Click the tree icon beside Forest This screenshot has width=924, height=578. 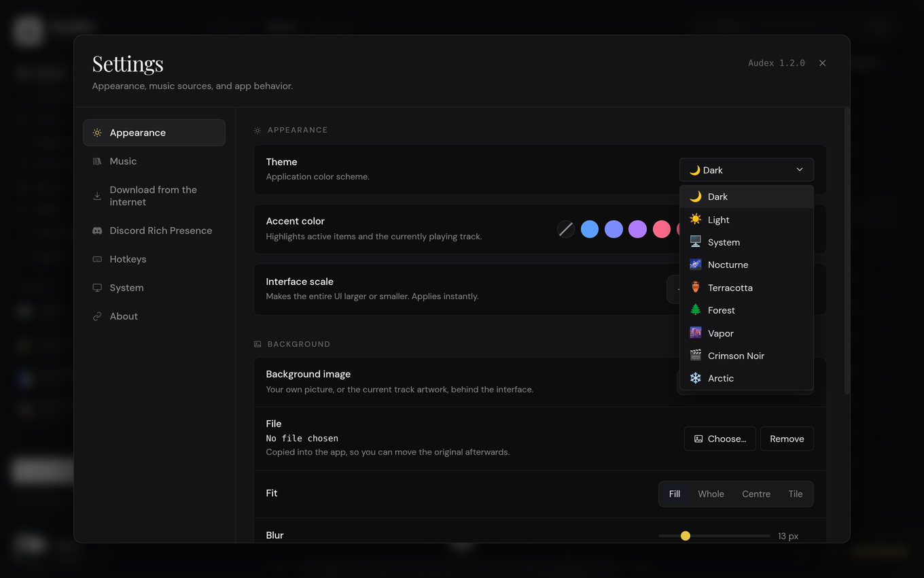pyautogui.click(x=696, y=310)
